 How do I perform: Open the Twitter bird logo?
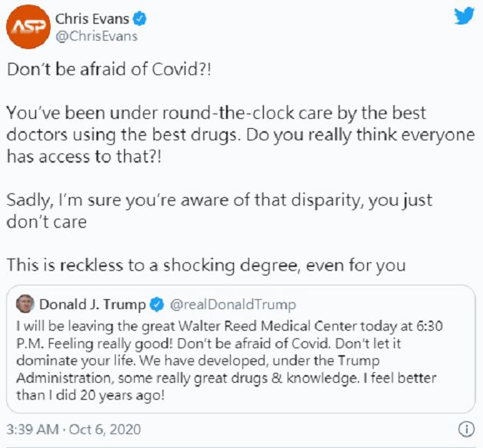click(x=464, y=15)
